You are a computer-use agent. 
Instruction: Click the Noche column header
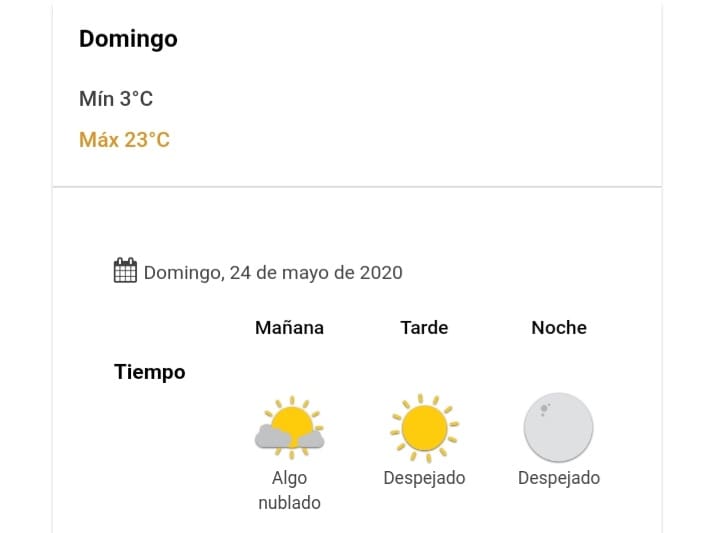[559, 327]
